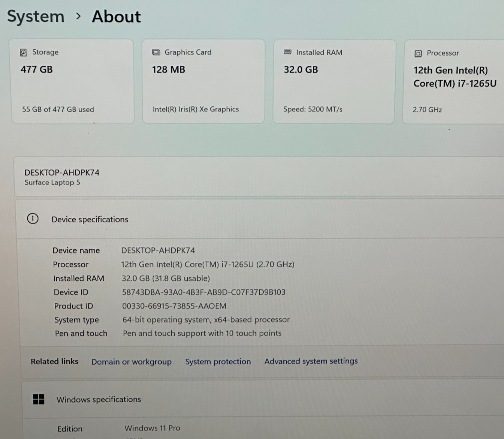Select the Windows 11 Pro edition value
This screenshot has height=439, width=504.
coord(152,428)
